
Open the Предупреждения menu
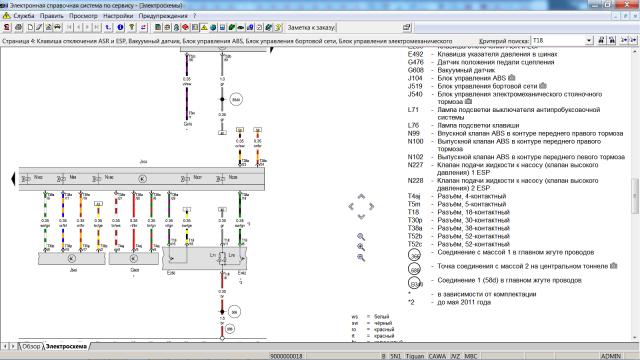point(163,16)
